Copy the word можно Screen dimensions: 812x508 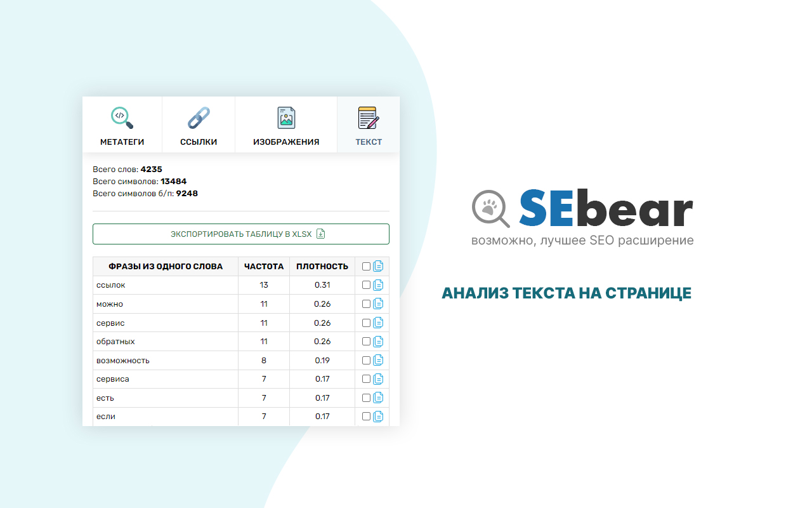click(378, 304)
